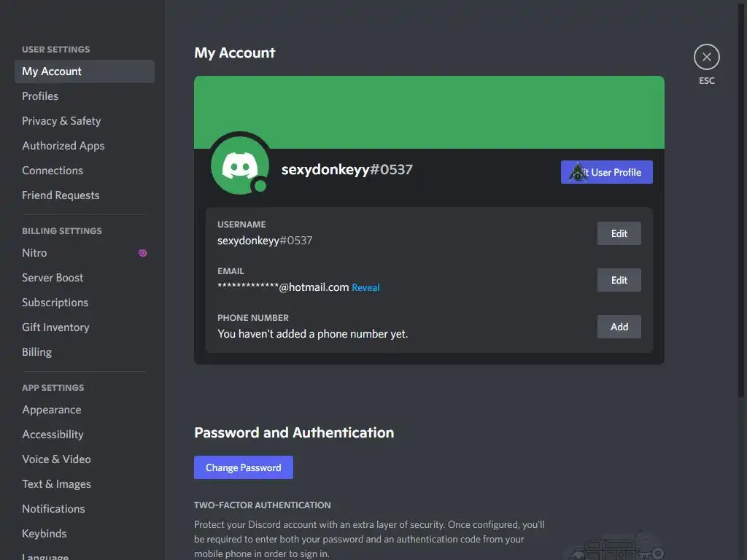Go to Gift Inventory
747x560 pixels.
[x=85, y=327]
